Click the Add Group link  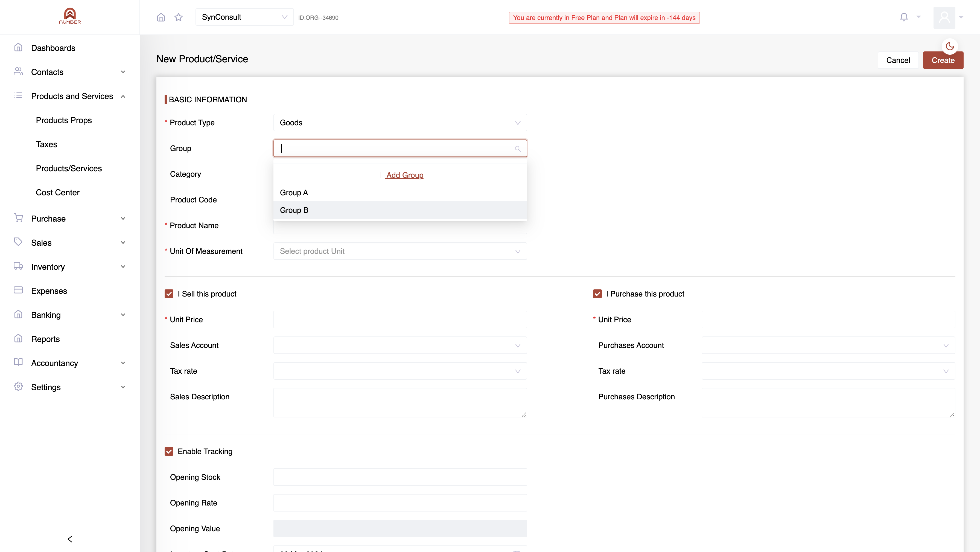[x=400, y=175]
